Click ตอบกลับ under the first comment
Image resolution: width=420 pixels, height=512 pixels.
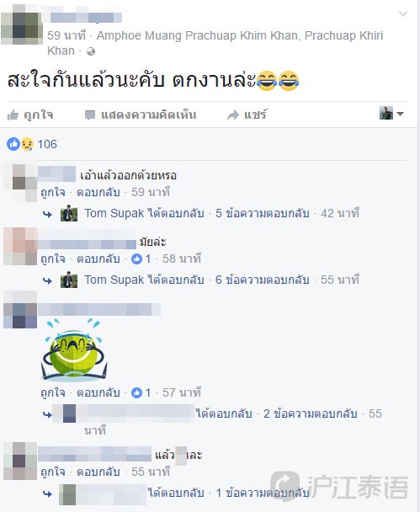[98, 192]
